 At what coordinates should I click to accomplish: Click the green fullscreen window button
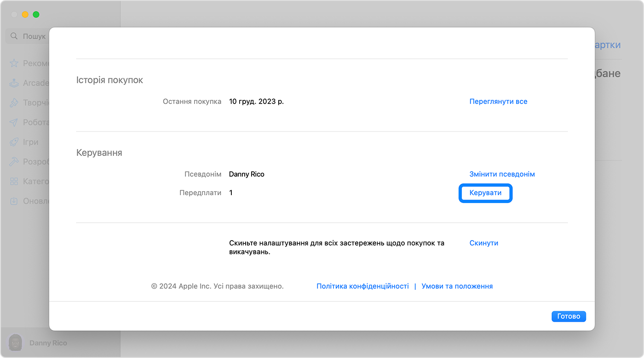[x=36, y=15]
